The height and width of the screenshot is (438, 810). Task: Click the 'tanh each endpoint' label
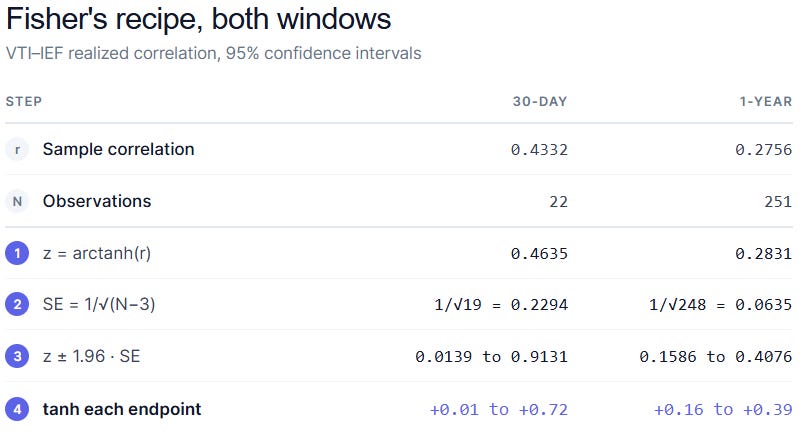(x=122, y=409)
